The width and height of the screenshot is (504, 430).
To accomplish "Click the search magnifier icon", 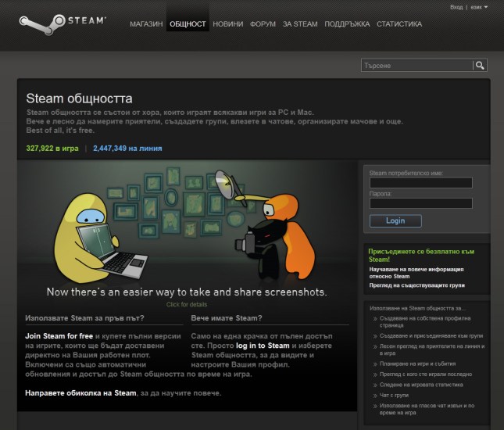I will point(481,66).
